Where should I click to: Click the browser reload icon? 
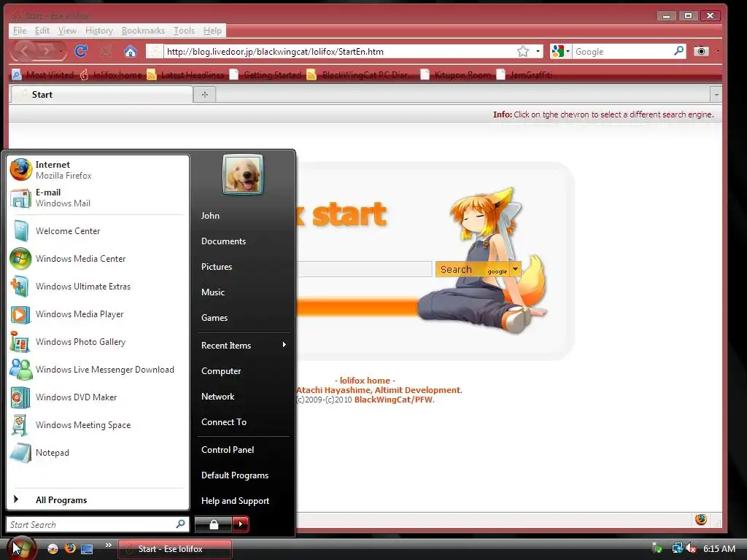pyautogui.click(x=81, y=51)
